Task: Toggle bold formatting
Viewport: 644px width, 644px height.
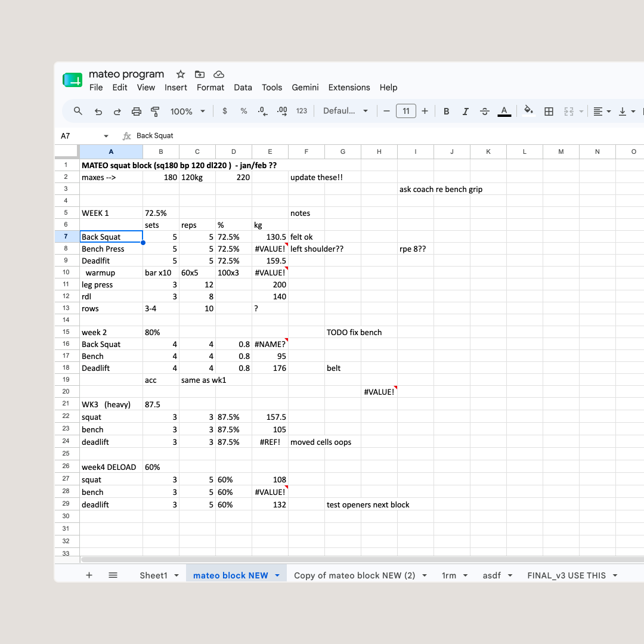Action: pos(447,111)
